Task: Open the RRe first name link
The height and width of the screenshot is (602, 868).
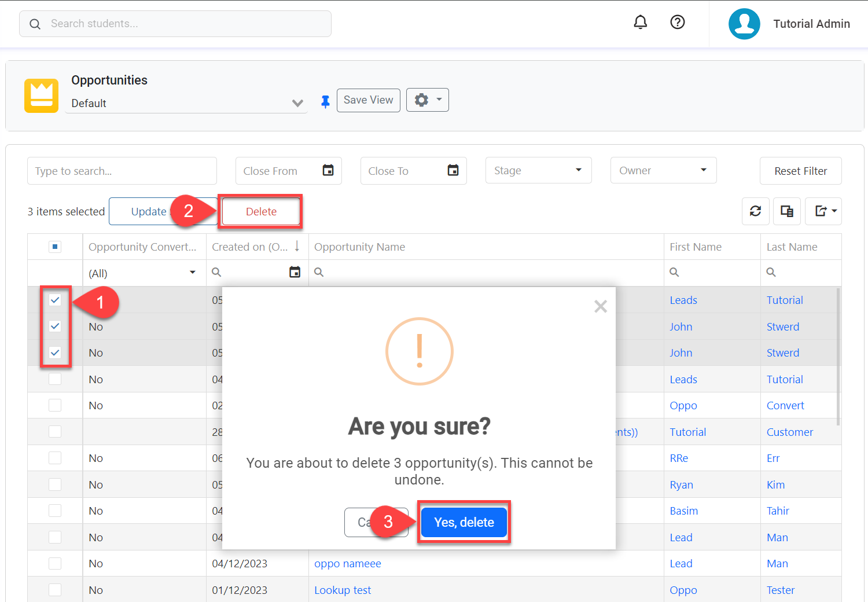Action: click(679, 458)
